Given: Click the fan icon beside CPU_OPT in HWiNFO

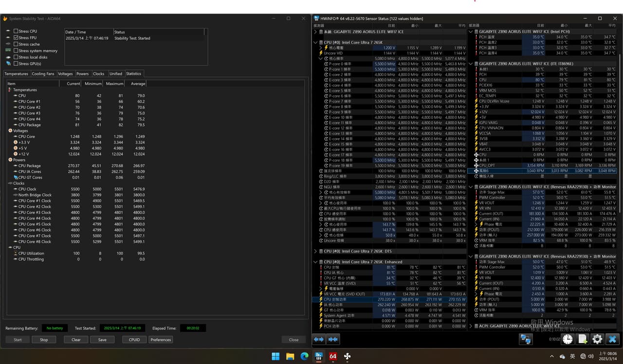Looking at the screenshot, I should coord(476,165).
